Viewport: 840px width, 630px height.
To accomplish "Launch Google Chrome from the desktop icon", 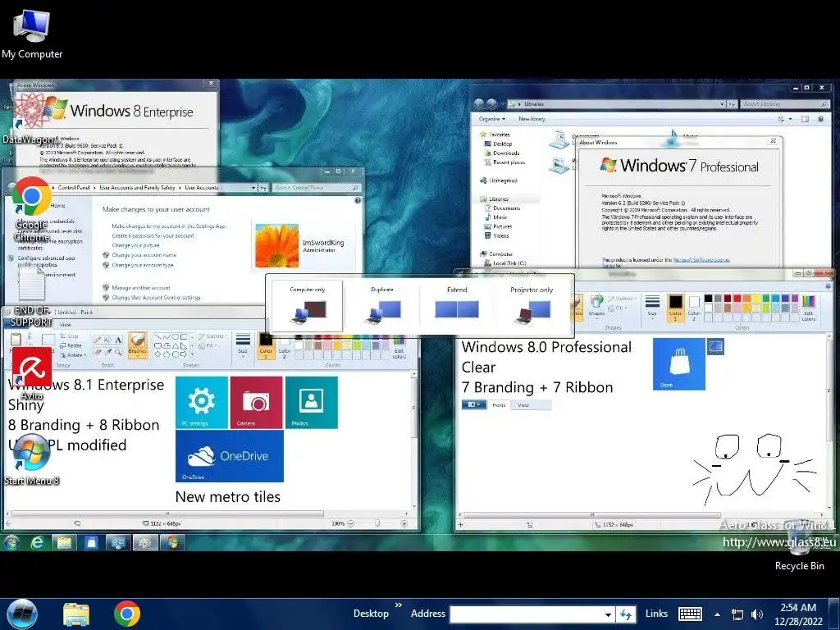I will [32, 209].
